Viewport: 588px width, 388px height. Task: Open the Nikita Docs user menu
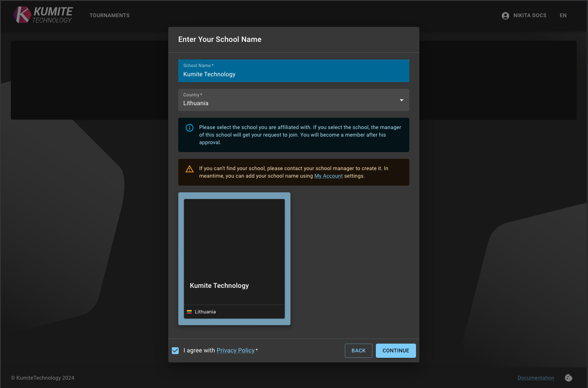point(529,16)
